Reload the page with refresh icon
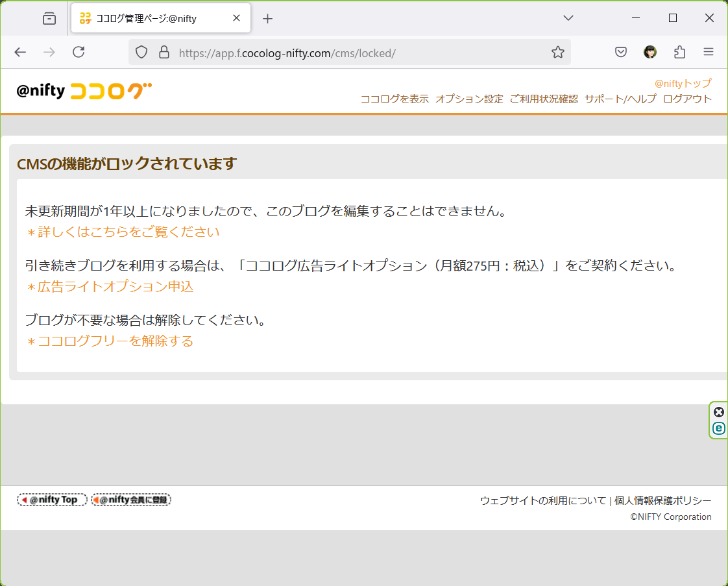The width and height of the screenshot is (728, 586). coord(79,52)
